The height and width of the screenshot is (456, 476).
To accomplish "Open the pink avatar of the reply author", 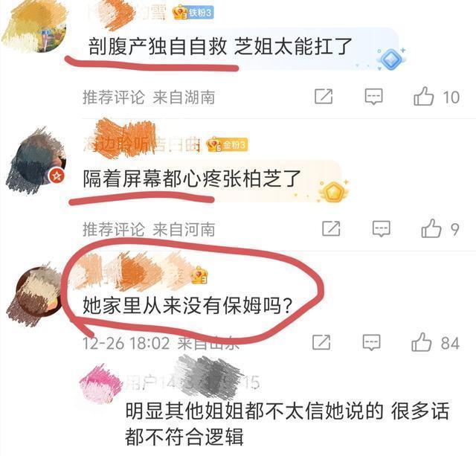I will (100, 384).
